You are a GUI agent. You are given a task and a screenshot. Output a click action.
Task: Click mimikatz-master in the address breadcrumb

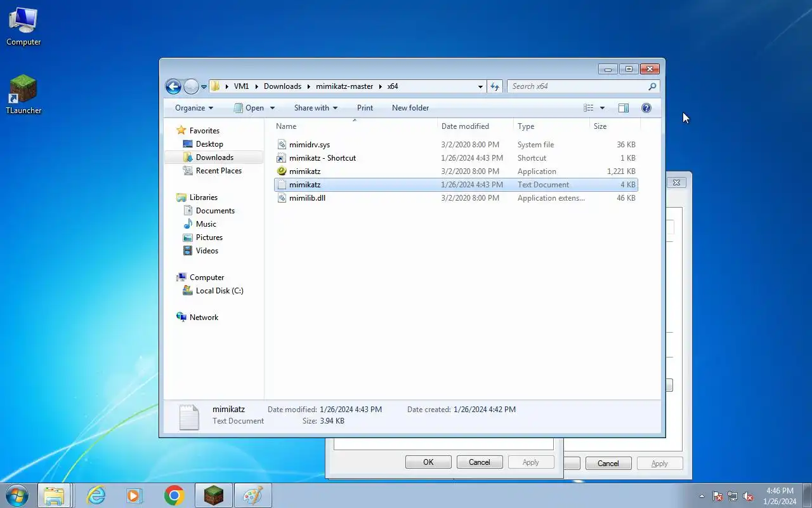click(x=344, y=86)
